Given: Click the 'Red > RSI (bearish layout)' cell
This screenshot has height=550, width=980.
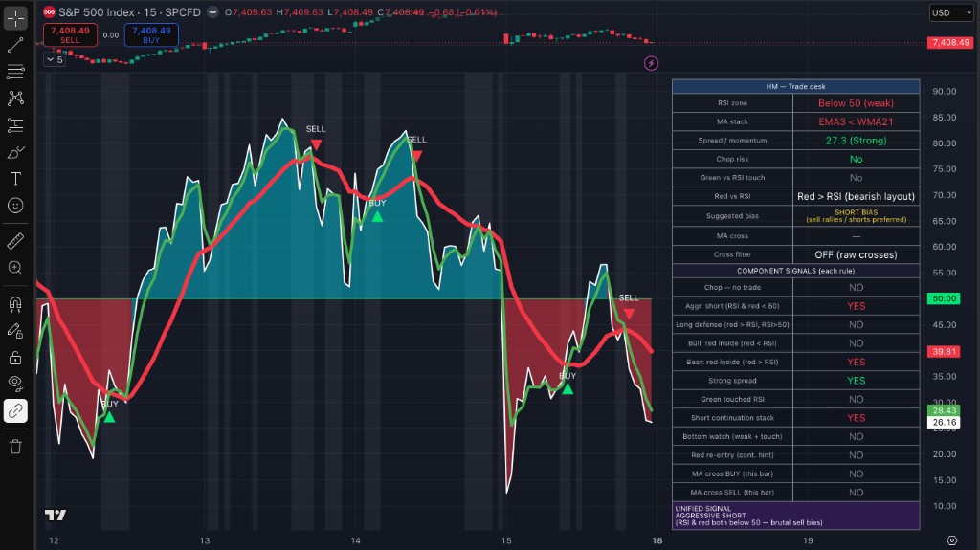Looking at the screenshot, I should click(x=856, y=196).
